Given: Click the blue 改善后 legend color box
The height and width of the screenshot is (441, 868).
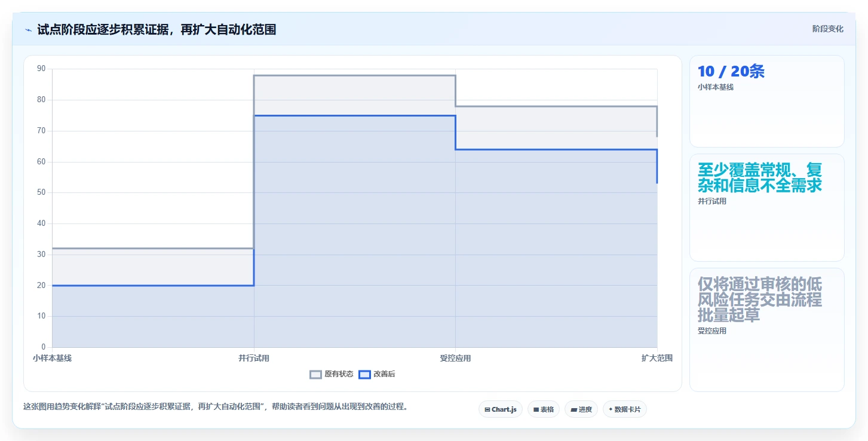Looking at the screenshot, I should (x=365, y=375).
